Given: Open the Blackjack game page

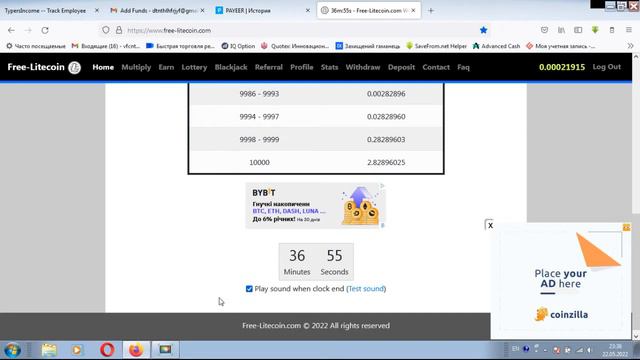Looking at the screenshot, I should point(231,67).
